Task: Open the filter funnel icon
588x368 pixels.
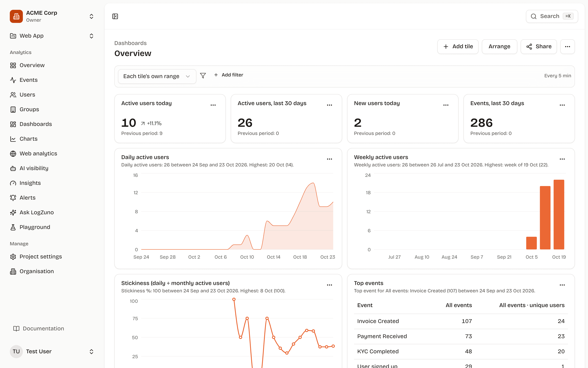Action: 203,76
